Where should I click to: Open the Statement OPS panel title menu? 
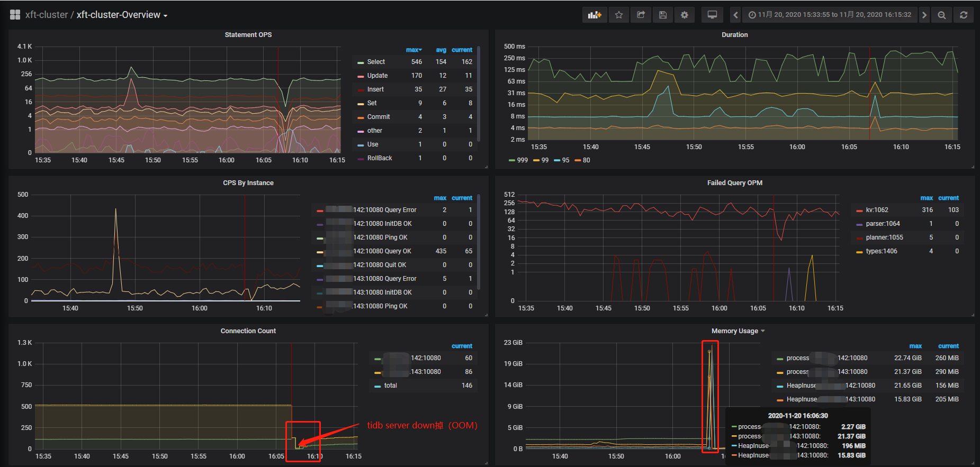point(248,35)
